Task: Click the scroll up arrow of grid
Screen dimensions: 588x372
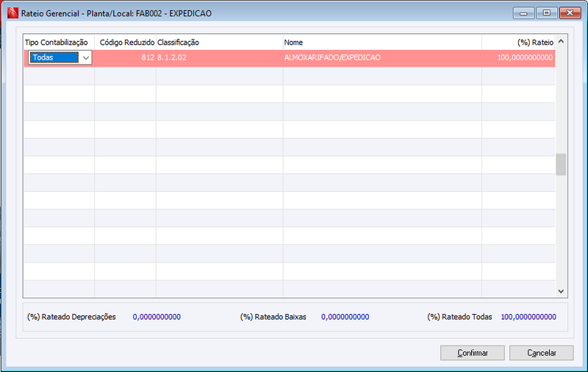Action: (561, 41)
